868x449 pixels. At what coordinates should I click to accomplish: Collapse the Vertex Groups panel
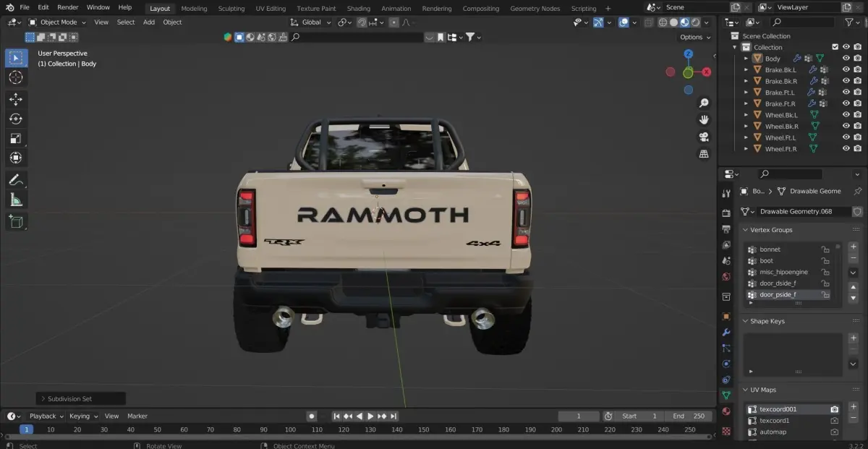click(746, 230)
